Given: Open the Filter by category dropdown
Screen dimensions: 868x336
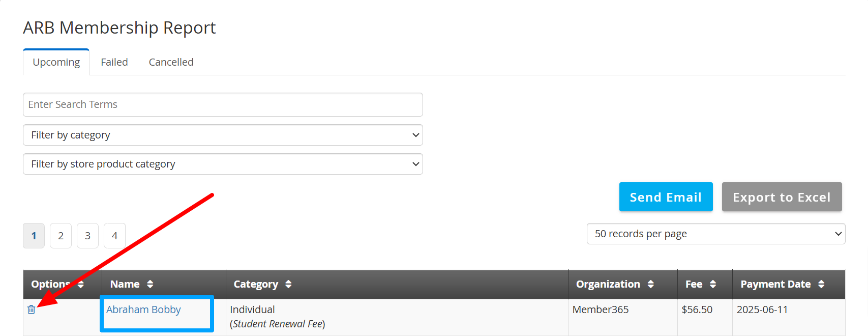Looking at the screenshot, I should tap(223, 135).
